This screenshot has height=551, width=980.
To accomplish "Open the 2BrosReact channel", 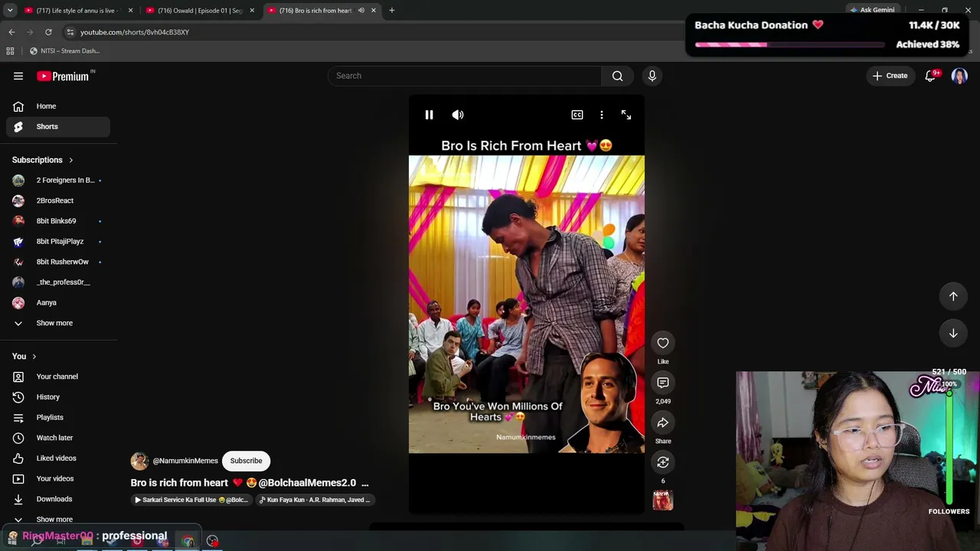I will (x=58, y=201).
